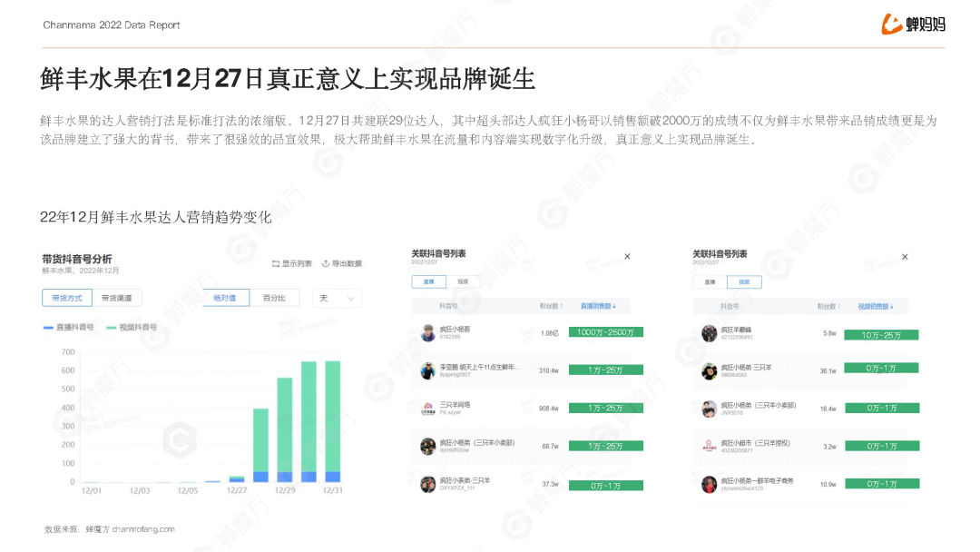980x552 pixels.
Task: Click the Chanmama 2022 Data Report header
Action: pyautogui.click(x=112, y=25)
